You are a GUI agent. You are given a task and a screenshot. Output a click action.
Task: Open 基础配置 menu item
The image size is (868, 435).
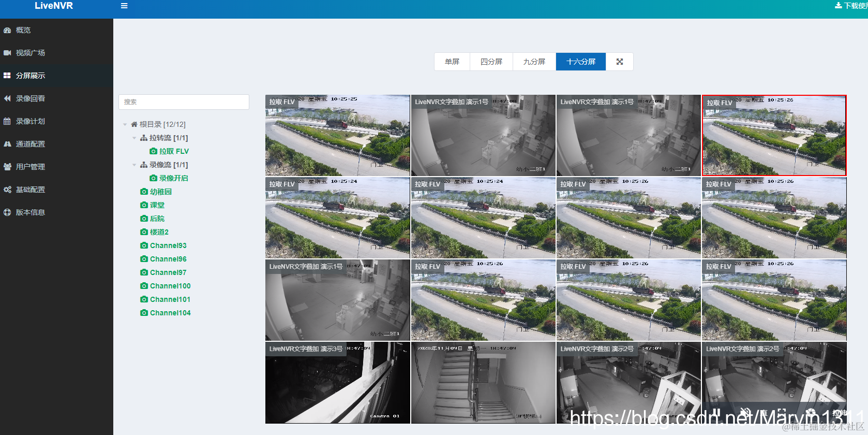coord(56,190)
